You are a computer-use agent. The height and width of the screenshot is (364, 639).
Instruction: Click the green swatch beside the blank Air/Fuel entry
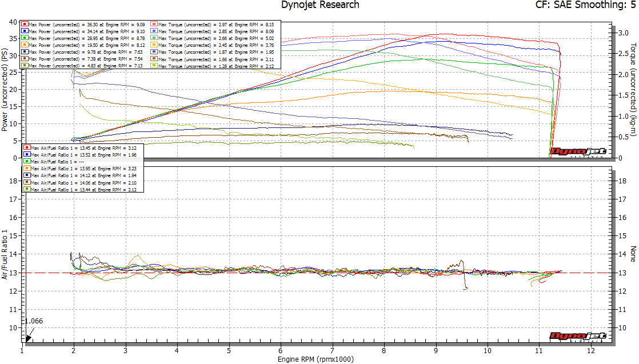click(x=27, y=162)
